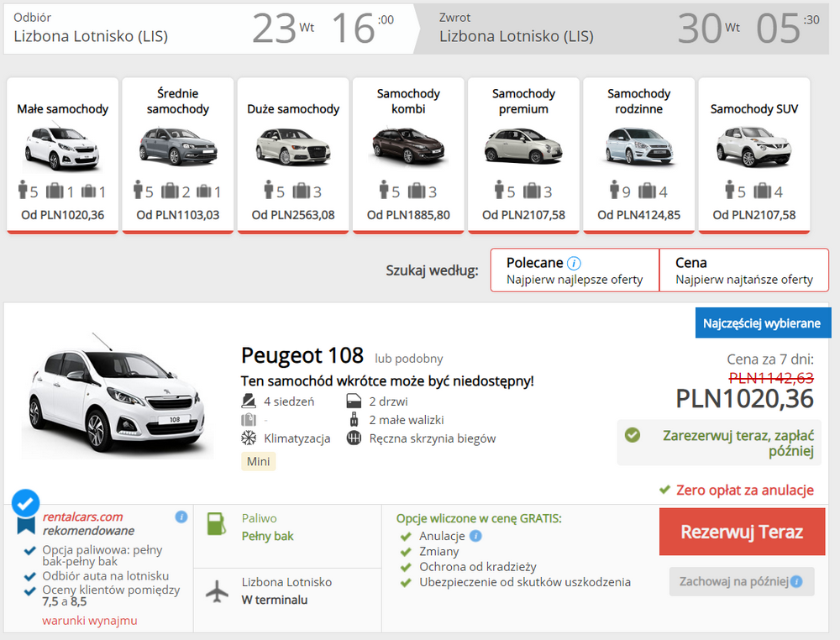
Task: Select the Małe samochody category
Action: [x=63, y=156]
